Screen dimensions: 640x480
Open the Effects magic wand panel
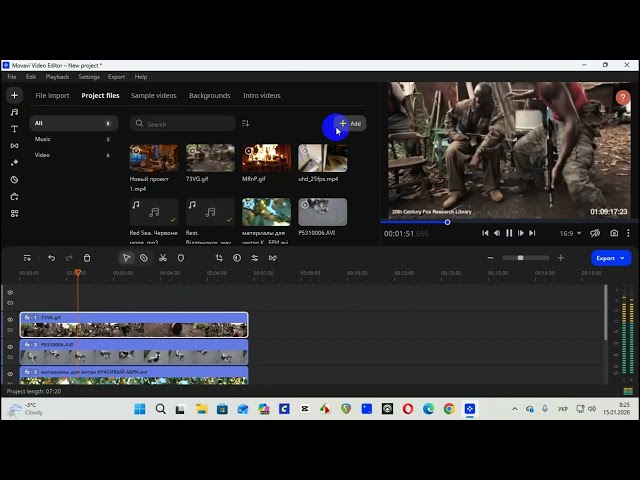[x=14, y=162]
